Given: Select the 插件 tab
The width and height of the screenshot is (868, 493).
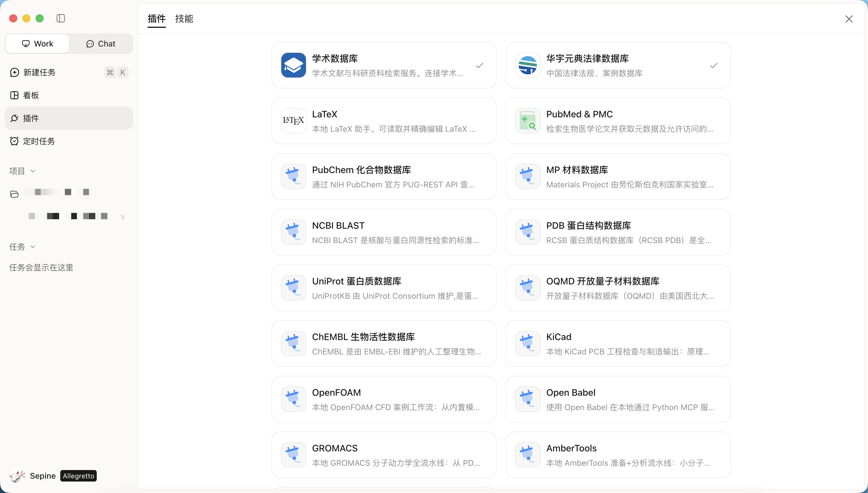Looking at the screenshot, I should [x=156, y=19].
